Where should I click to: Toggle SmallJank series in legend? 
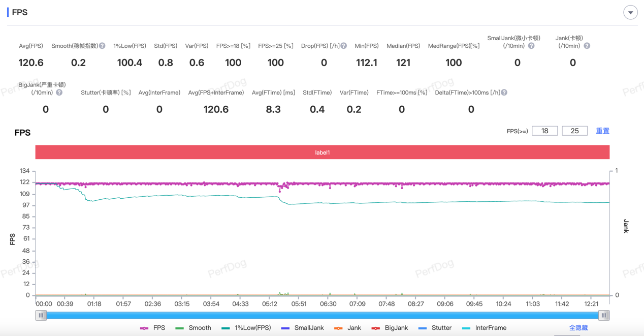[x=303, y=328]
